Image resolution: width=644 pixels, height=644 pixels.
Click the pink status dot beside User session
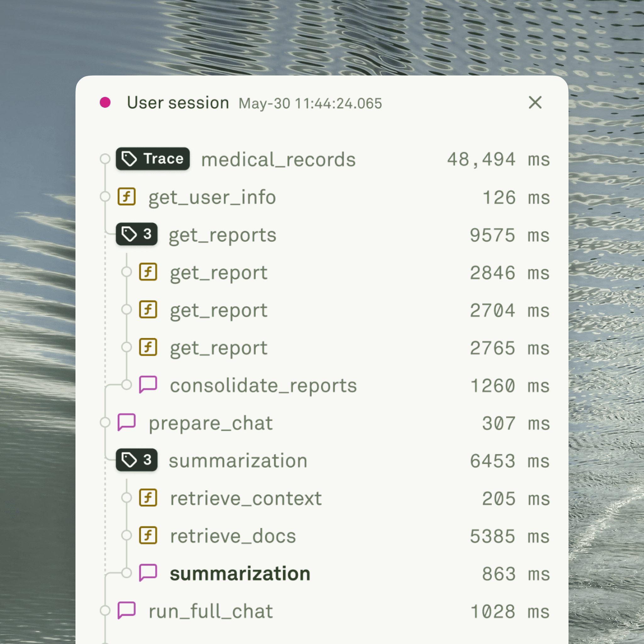[x=105, y=102]
